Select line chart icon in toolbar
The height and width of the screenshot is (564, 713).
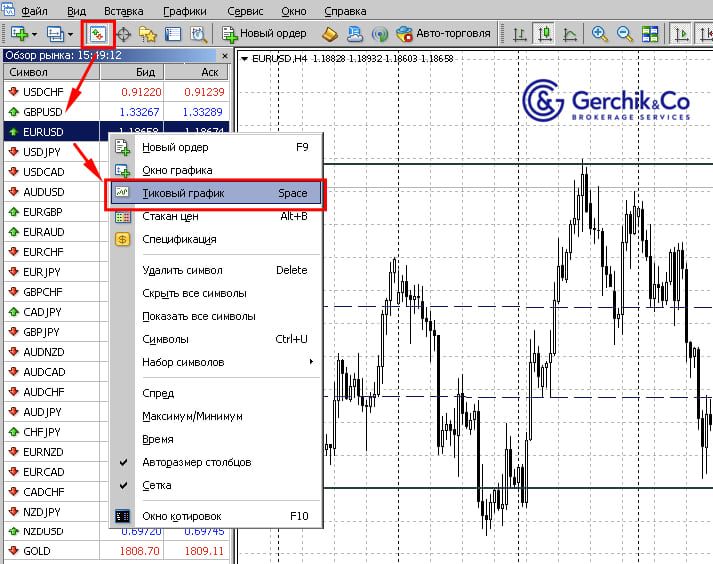tap(570, 34)
